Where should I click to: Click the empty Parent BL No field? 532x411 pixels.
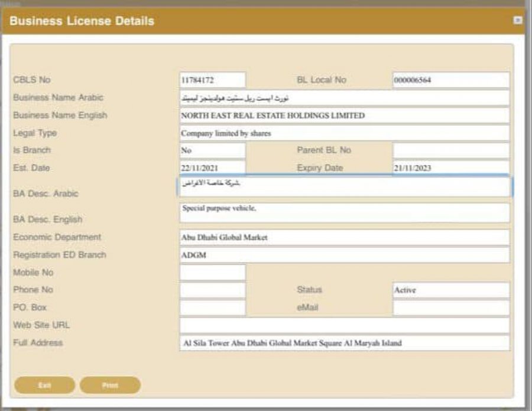click(450, 151)
